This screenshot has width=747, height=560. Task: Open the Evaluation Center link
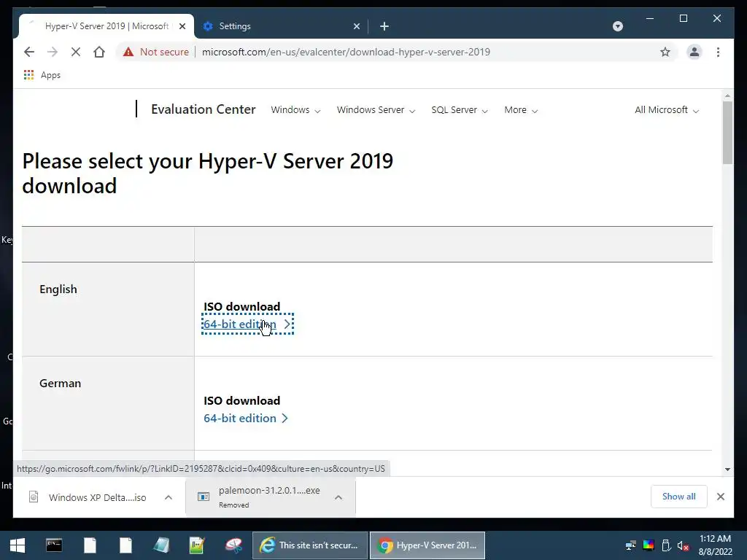203,109
